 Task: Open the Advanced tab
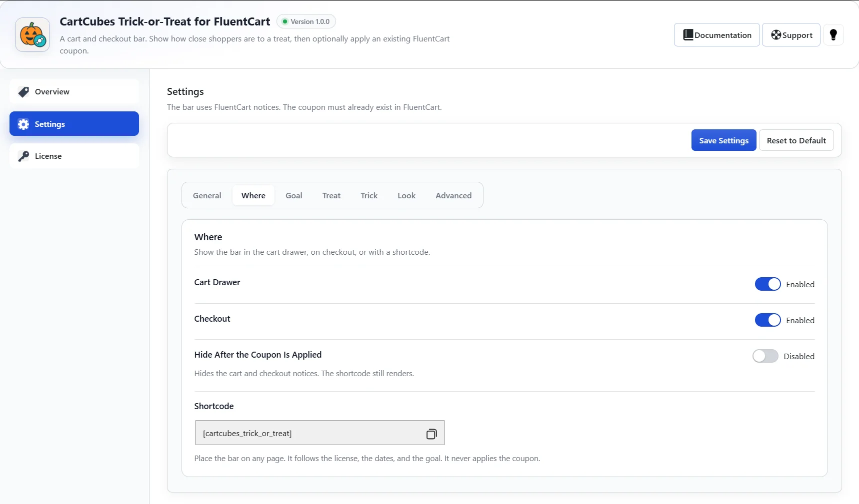pyautogui.click(x=453, y=195)
